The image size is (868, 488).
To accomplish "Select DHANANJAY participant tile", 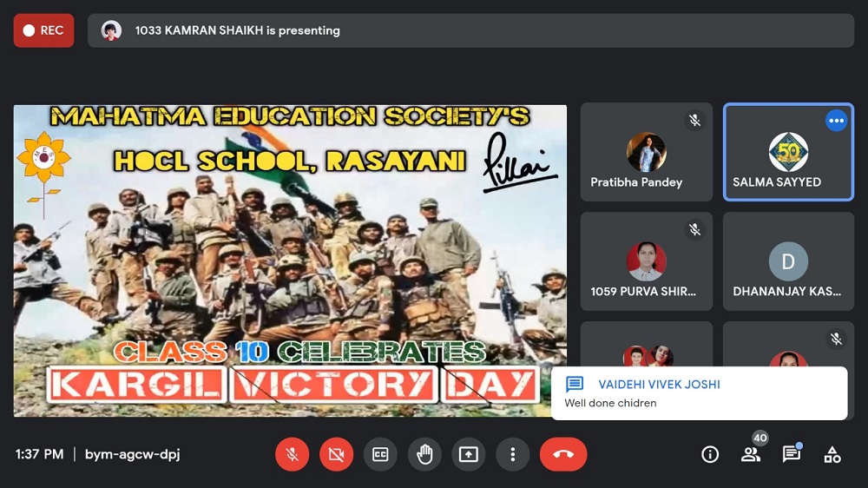I will (x=788, y=261).
